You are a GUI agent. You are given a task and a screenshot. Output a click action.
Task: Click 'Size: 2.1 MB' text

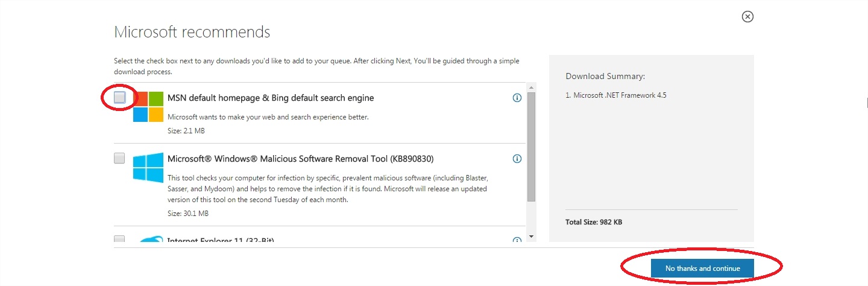[186, 131]
